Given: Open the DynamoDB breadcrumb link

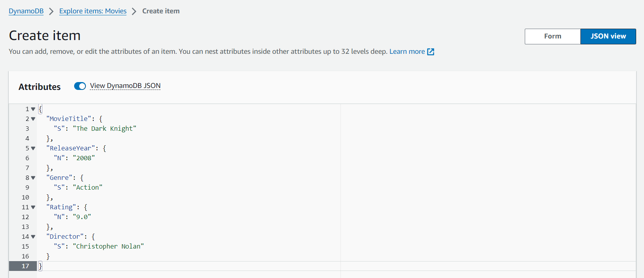Looking at the screenshot, I should (26, 11).
